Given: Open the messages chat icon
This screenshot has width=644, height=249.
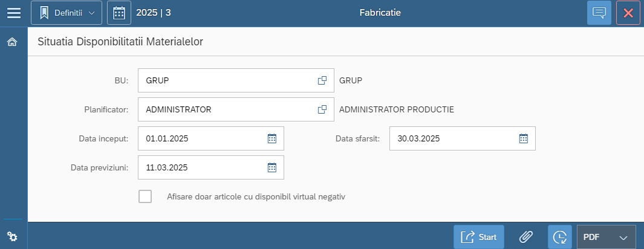Looking at the screenshot, I should [x=599, y=13].
